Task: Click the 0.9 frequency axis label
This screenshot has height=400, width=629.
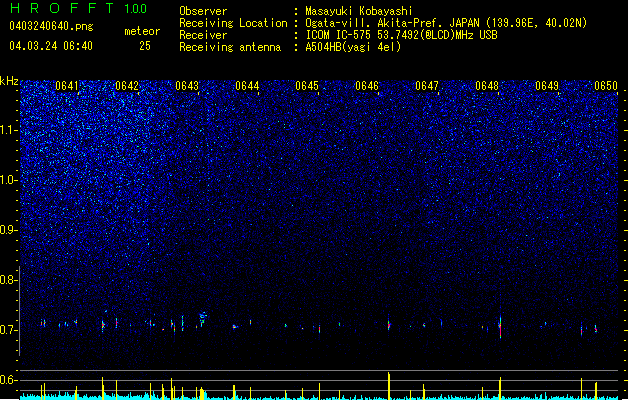Action: point(9,230)
